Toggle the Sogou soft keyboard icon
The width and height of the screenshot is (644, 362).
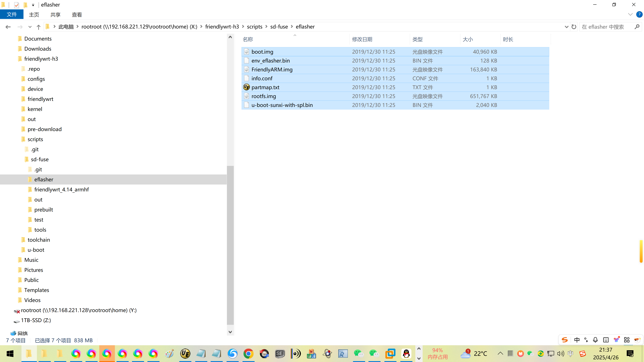click(606, 340)
